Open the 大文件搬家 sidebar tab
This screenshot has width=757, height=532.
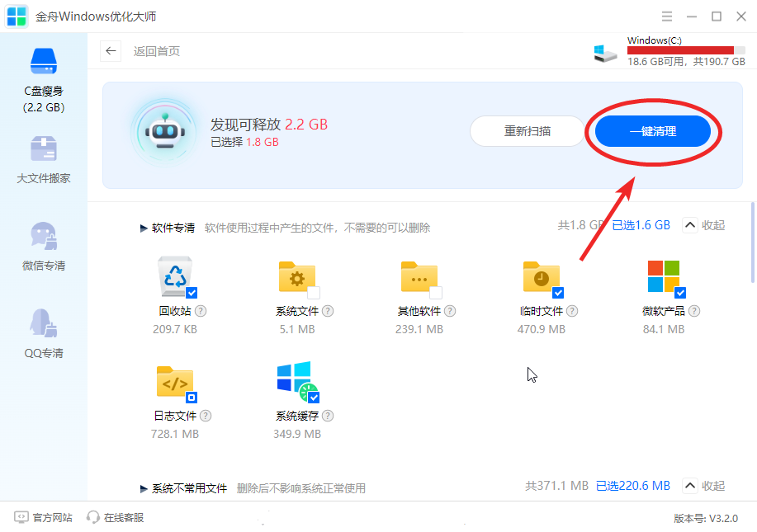coord(44,161)
